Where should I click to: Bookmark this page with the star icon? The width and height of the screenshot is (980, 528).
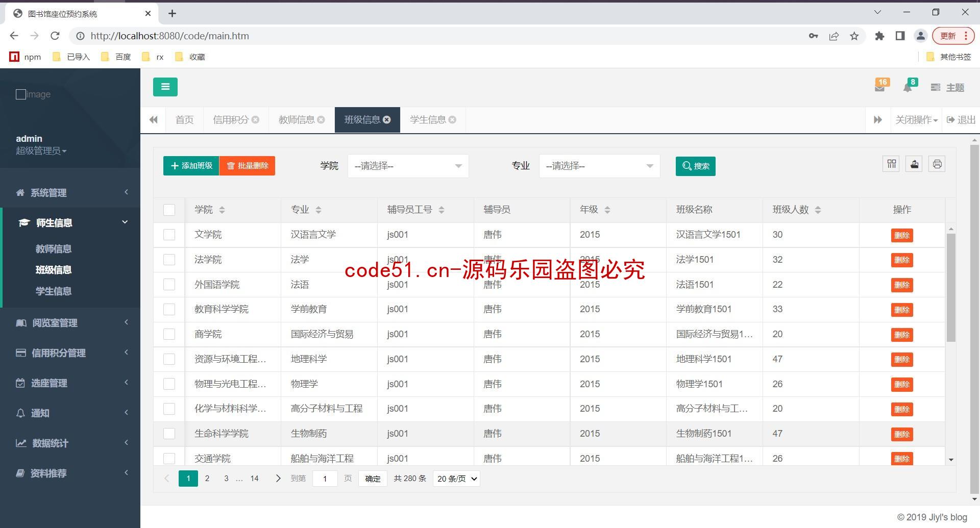coord(854,36)
